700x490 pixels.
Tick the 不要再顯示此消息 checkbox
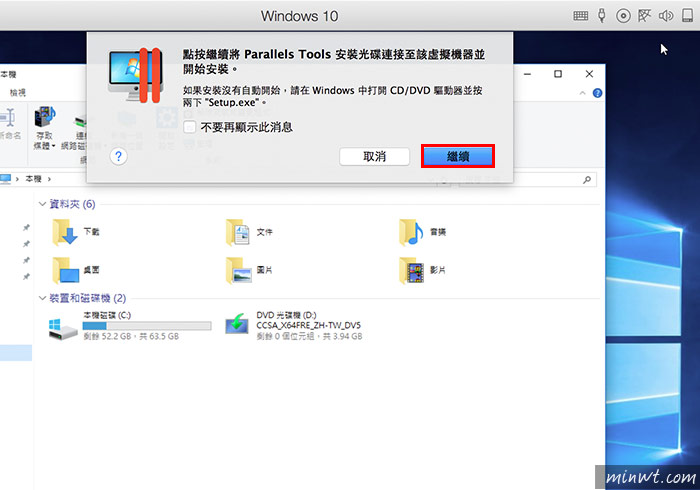[189, 127]
